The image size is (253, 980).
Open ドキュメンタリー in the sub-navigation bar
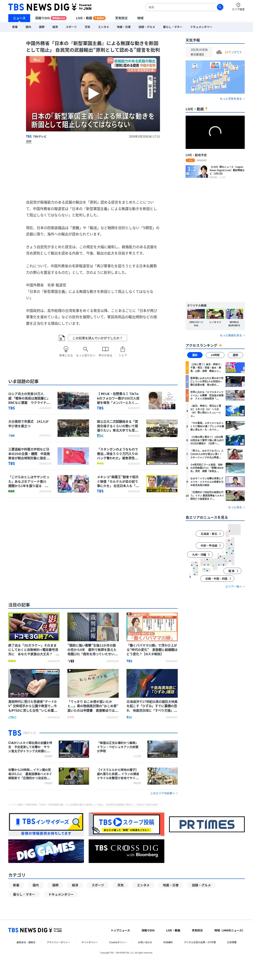(x=201, y=27)
